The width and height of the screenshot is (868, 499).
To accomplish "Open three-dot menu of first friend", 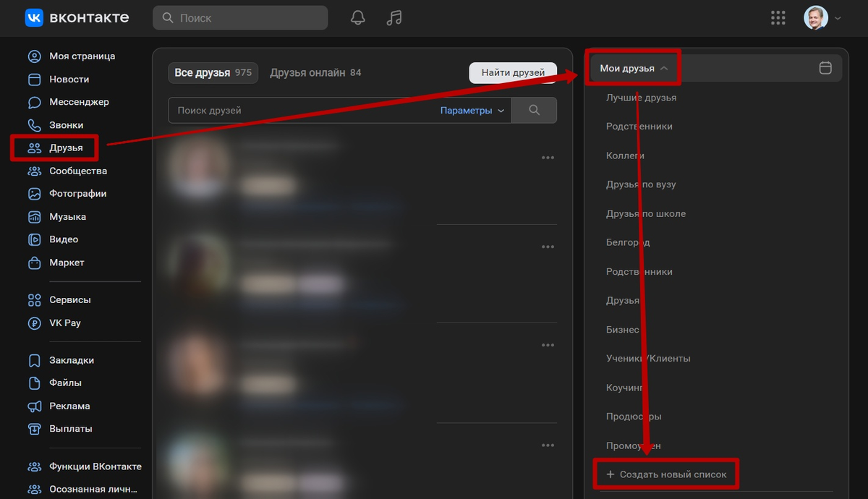I will click(x=548, y=158).
